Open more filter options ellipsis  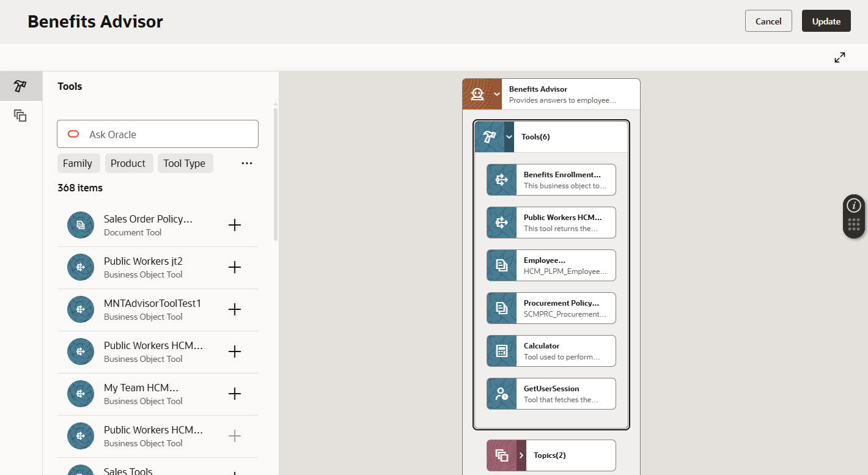coord(247,163)
